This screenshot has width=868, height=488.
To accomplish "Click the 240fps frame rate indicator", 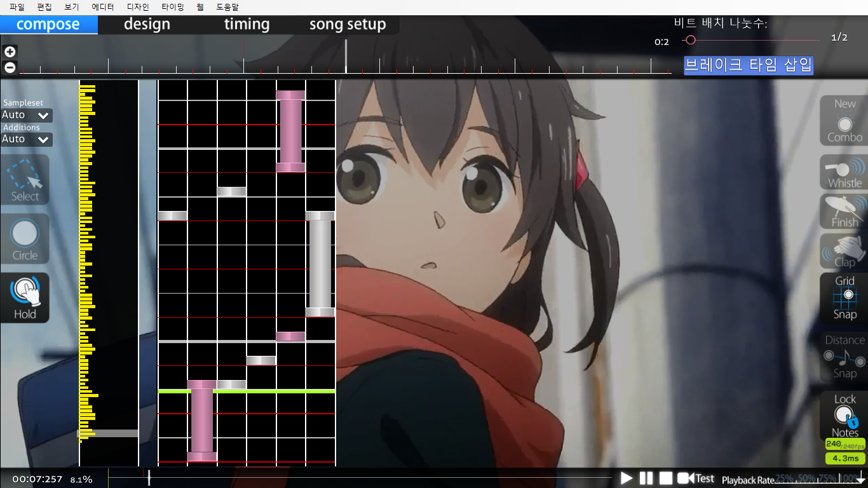I will click(845, 444).
